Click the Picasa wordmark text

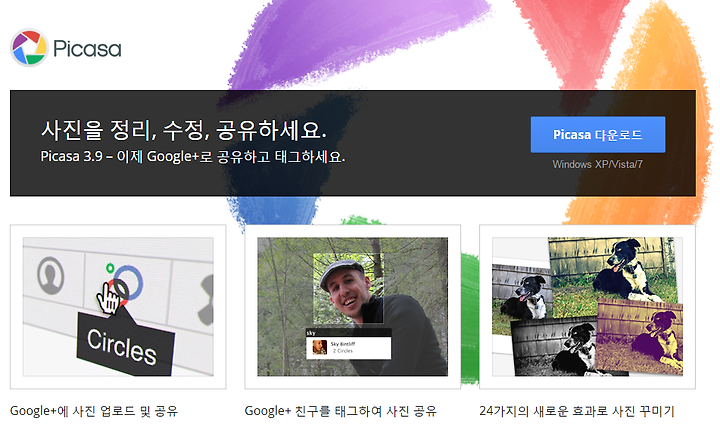click(x=87, y=49)
